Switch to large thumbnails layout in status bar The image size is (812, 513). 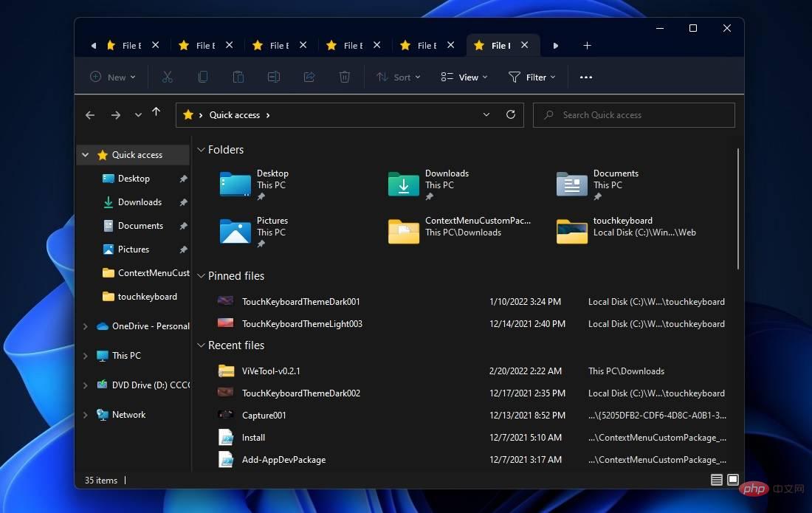point(732,480)
